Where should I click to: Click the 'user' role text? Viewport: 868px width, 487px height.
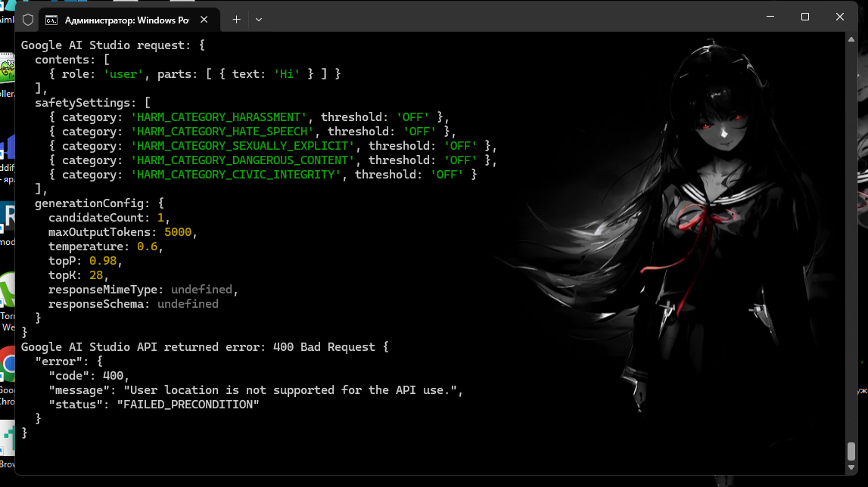click(123, 74)
